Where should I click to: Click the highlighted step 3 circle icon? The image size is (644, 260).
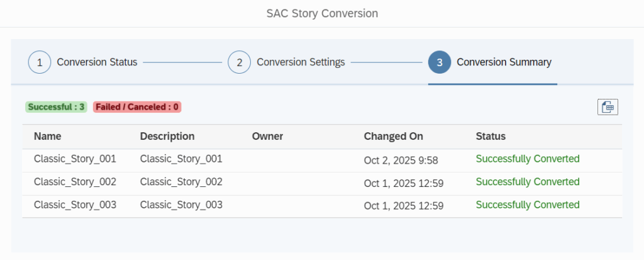point(439,62)
